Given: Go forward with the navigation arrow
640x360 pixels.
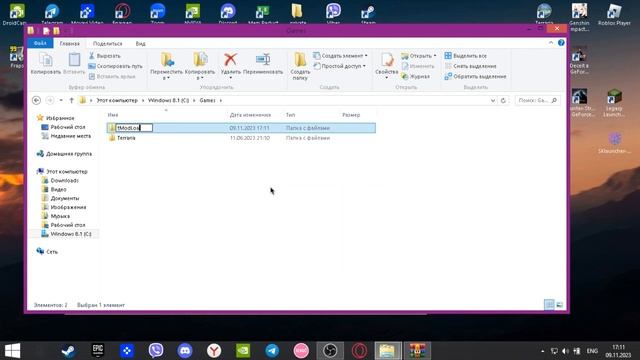Looking at the screenshot, I should click(x=50, y=100).
